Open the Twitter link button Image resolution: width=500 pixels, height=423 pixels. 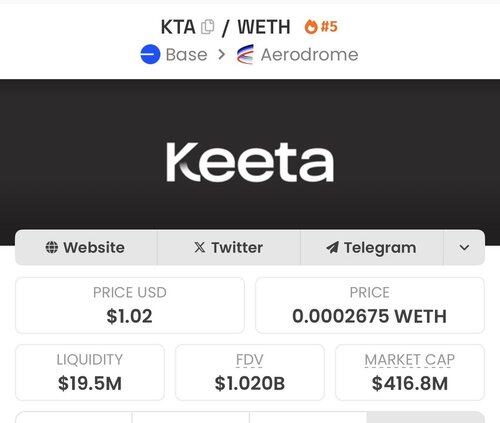[229, 247]
